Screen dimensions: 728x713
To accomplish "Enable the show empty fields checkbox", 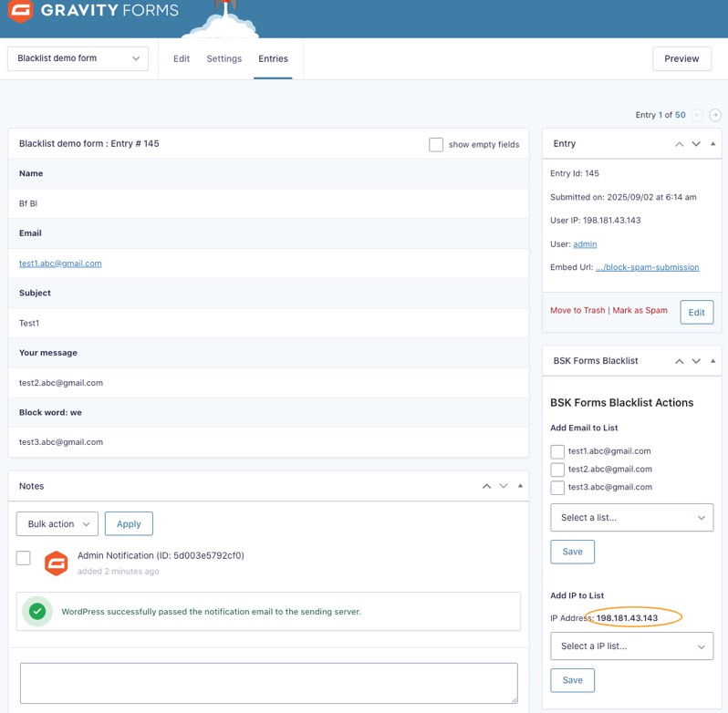I will [436, 144].
